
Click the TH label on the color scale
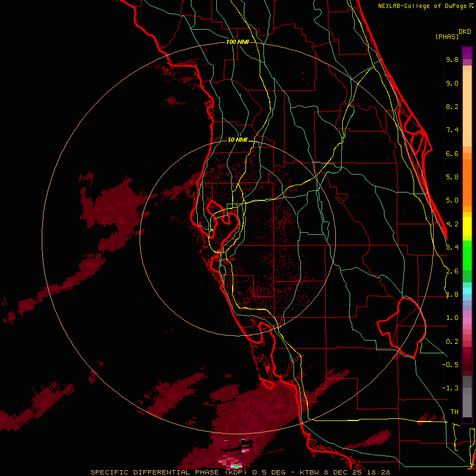(454, 412)
